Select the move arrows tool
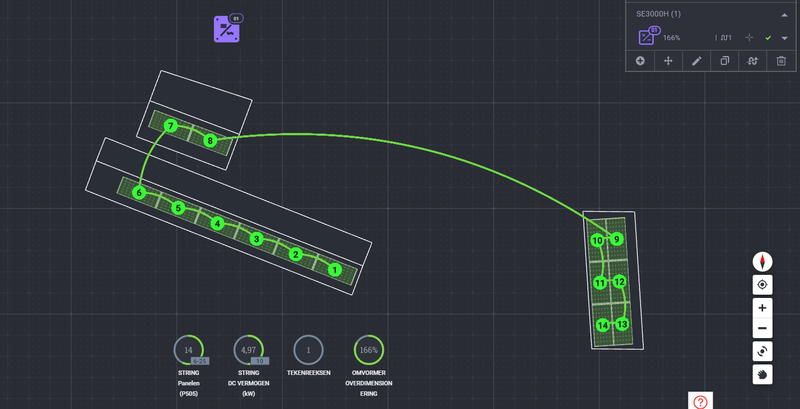 [668, 61]
